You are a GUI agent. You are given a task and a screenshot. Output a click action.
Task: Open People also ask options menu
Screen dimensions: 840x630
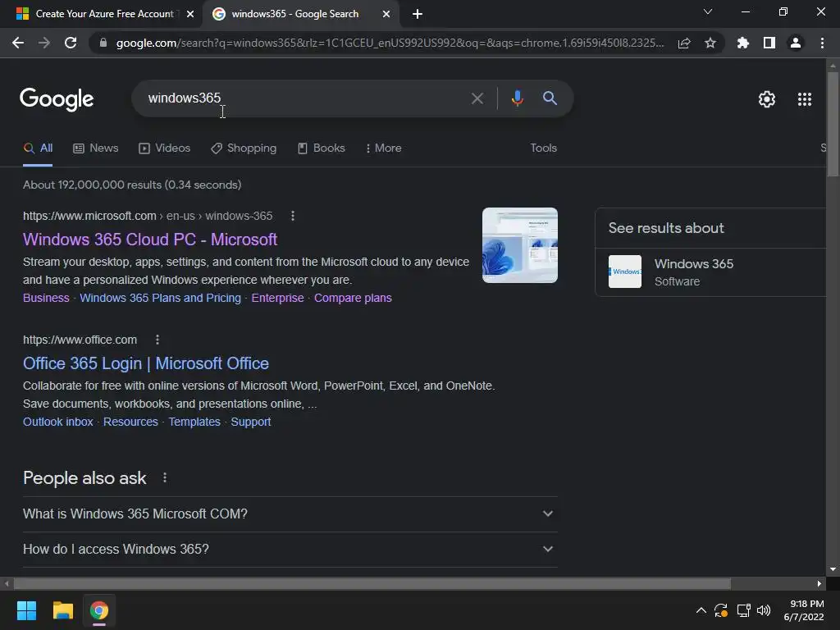(x=164, y=477)
